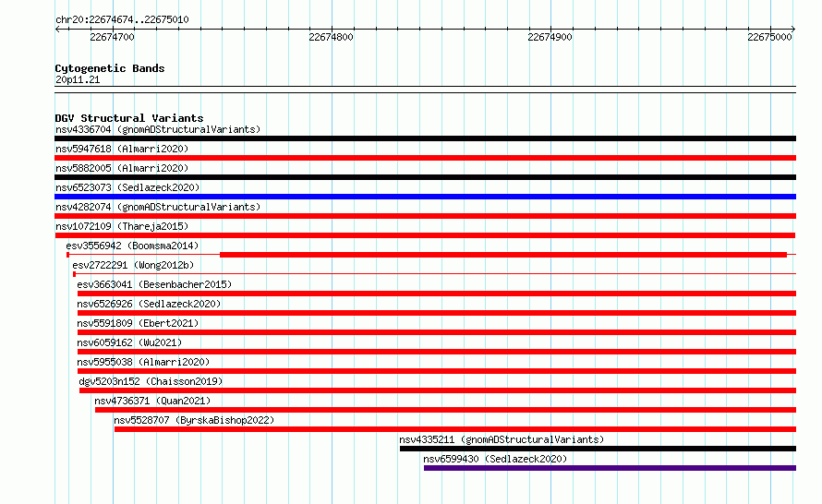Click red bar under nsv1072109

pyautogui.click(x=425, y=235)
